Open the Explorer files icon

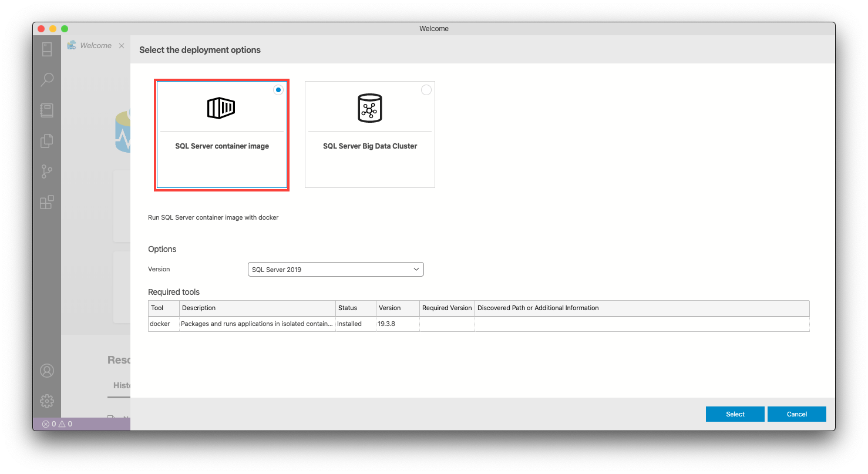47,141
